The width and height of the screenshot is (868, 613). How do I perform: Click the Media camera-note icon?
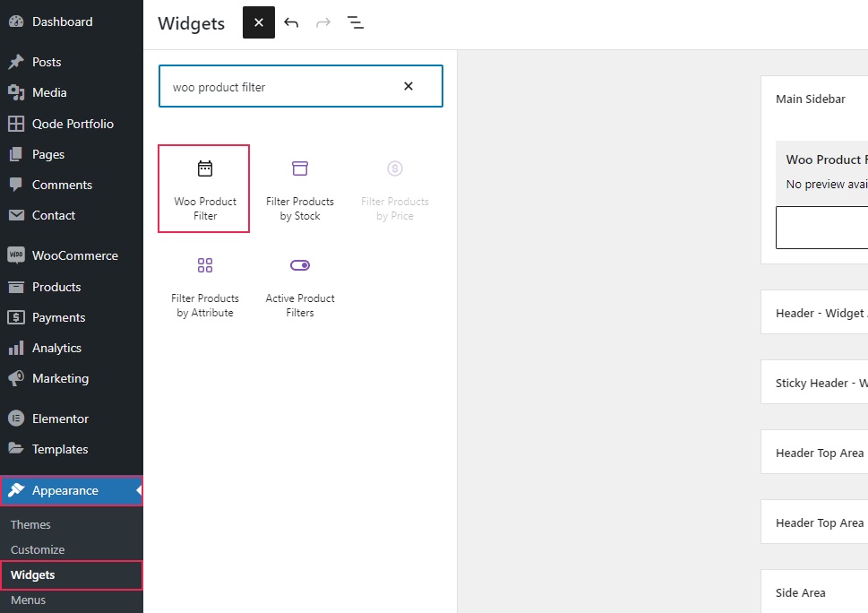16,92
